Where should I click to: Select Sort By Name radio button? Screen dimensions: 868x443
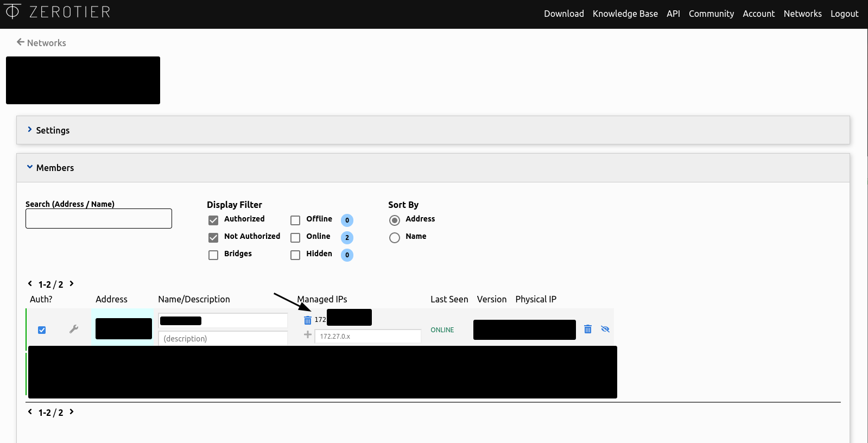point(395,237)
